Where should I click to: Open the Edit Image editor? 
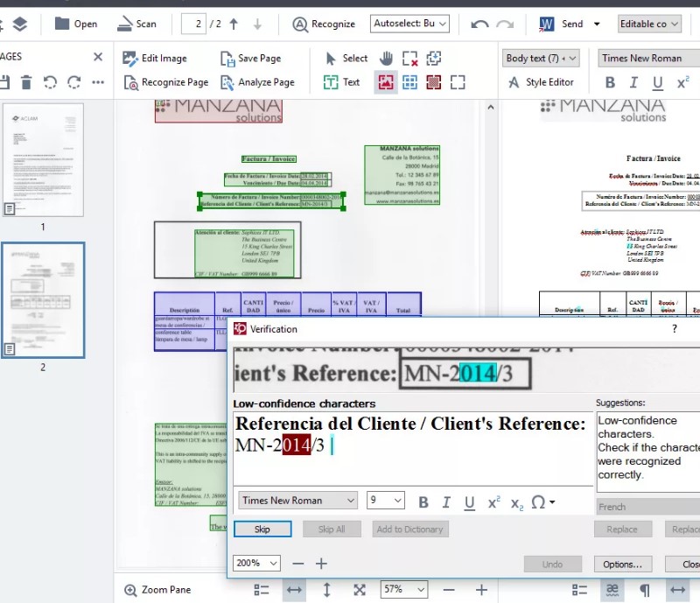(155, 58)
